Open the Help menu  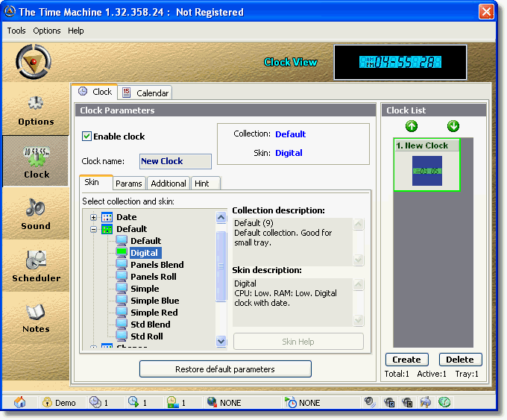[x=75, y=31]
